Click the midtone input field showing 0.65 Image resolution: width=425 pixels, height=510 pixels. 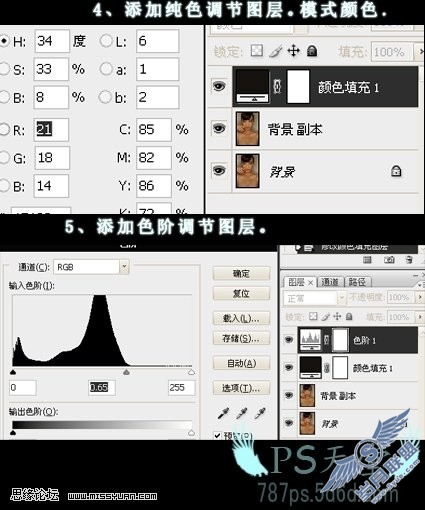click(x=102, y=387)
